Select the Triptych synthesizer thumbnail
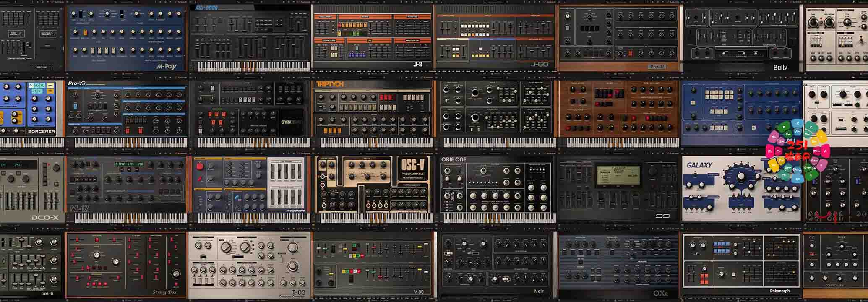The image size is (868, 302). coord(373,113)
